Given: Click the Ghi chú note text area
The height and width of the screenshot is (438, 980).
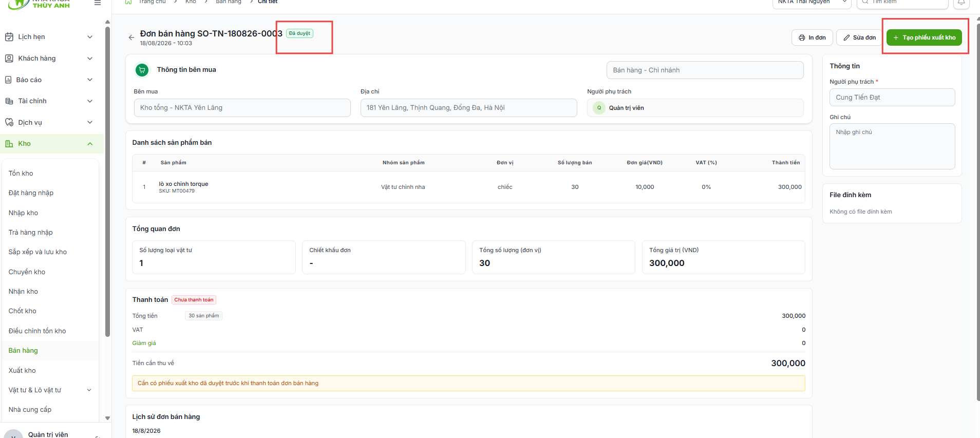Looking at the screenshot, I should pyautogui.click(x=892, y=146).
